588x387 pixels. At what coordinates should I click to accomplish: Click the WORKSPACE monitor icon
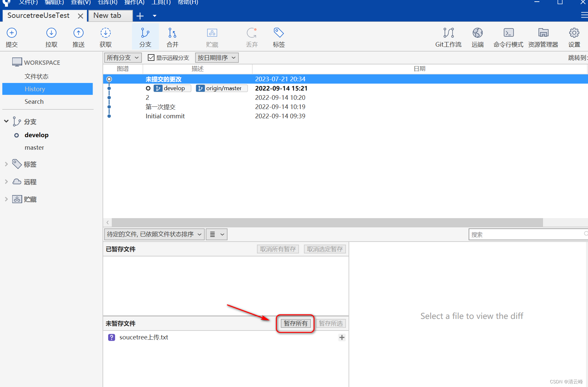[x=17, y=62]
